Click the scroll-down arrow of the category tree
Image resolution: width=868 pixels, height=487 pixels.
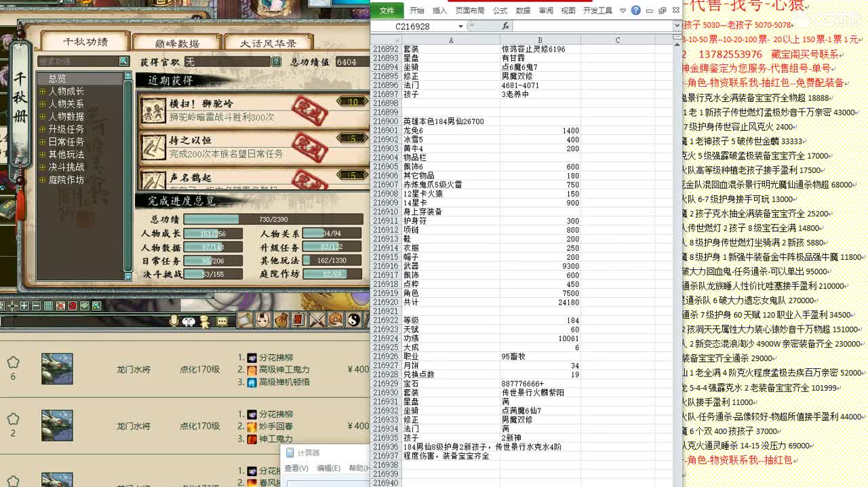[128, 275]
